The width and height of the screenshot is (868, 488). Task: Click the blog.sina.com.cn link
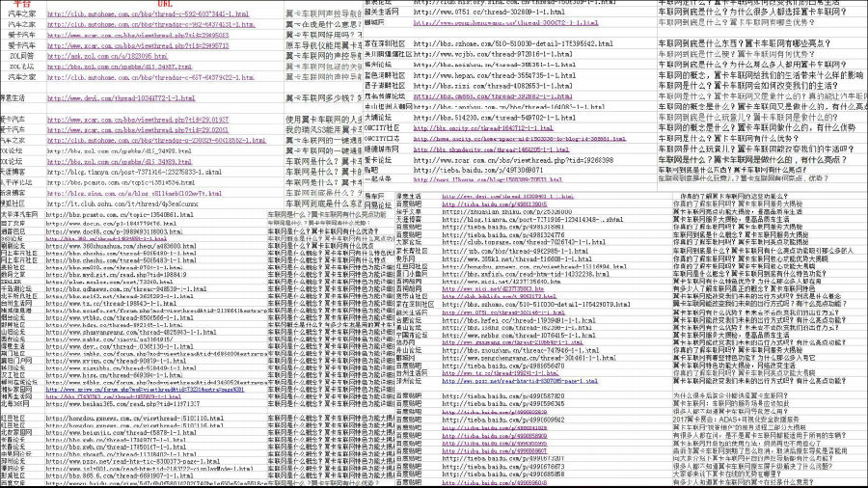tap(125, 193)
